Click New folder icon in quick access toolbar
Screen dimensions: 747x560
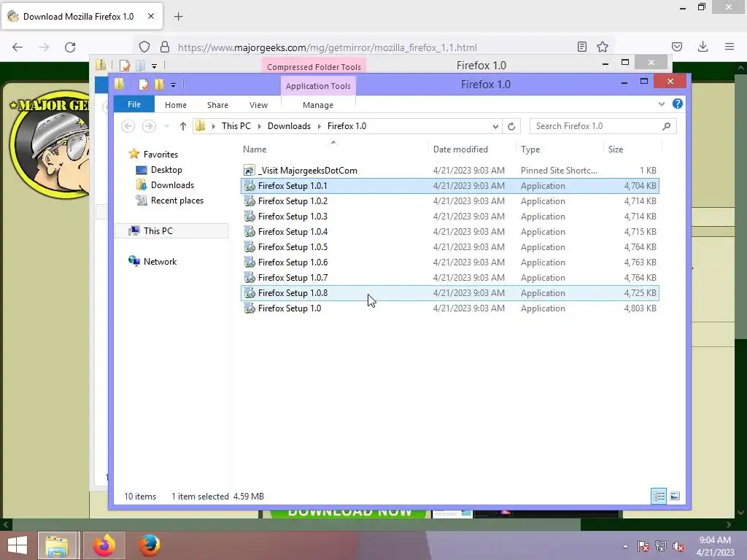(x=159, y=85)
